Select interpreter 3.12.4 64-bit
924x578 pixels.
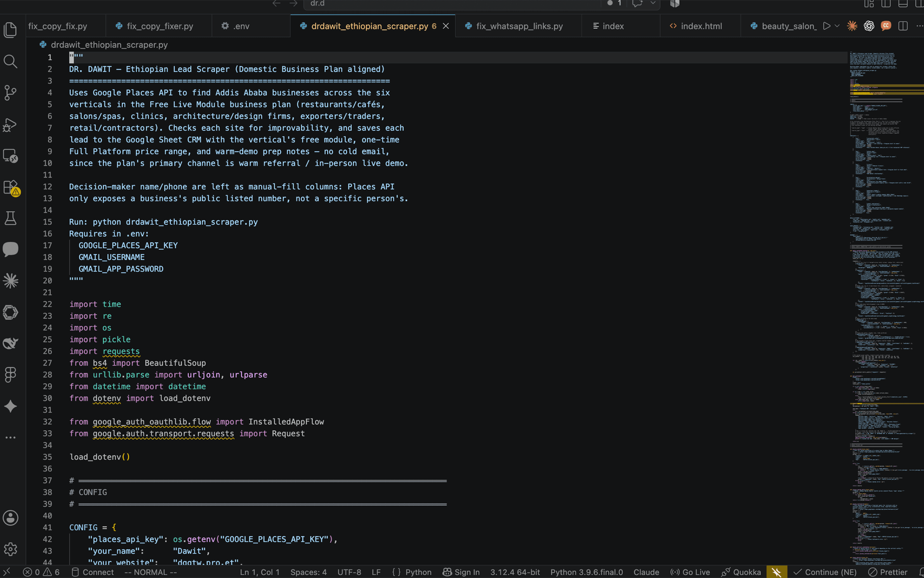click(x=515, y=572)
